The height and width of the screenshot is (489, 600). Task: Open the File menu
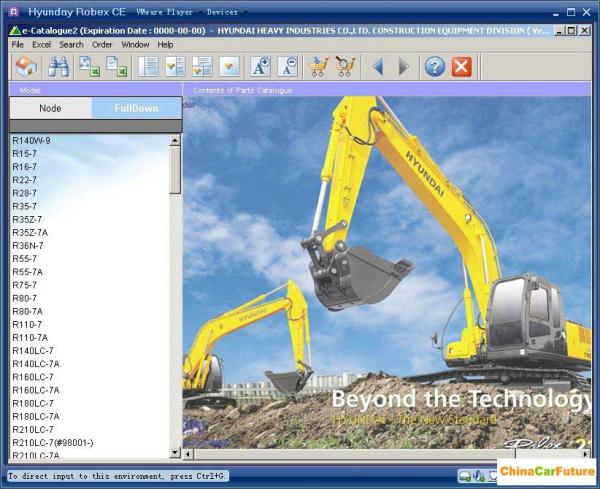(x=18, y=45)
